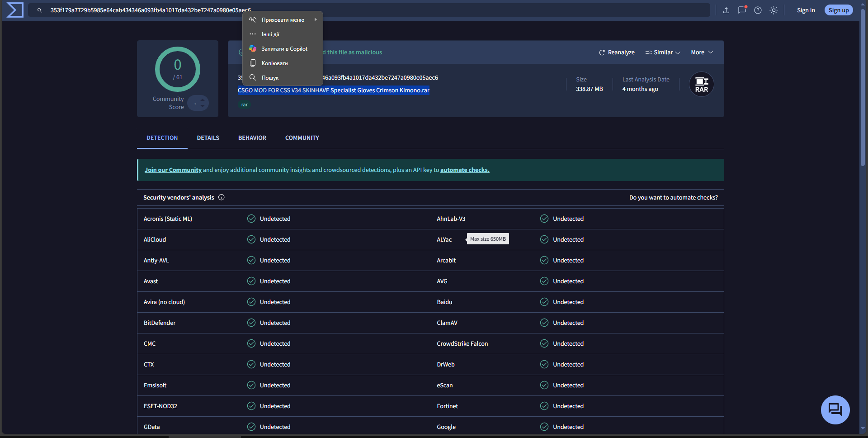Click the highlighted CSGO MOD file name
The height and width of the screenshot is (438, 868).
click(x=334, y=90)
